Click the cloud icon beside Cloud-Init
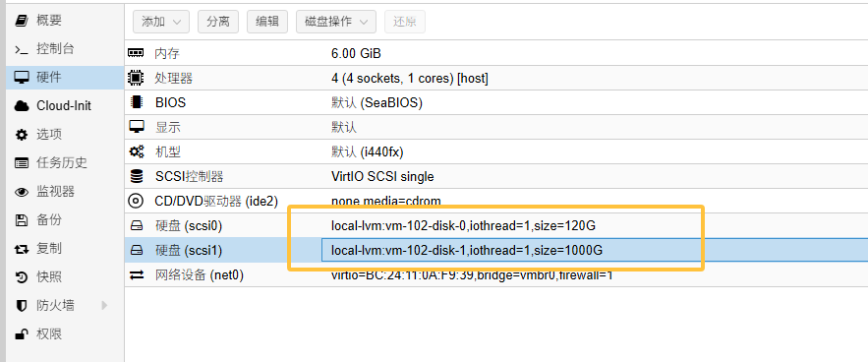This screenshot has height=362, width=868. pyautogui.click(x=21, y=106)
